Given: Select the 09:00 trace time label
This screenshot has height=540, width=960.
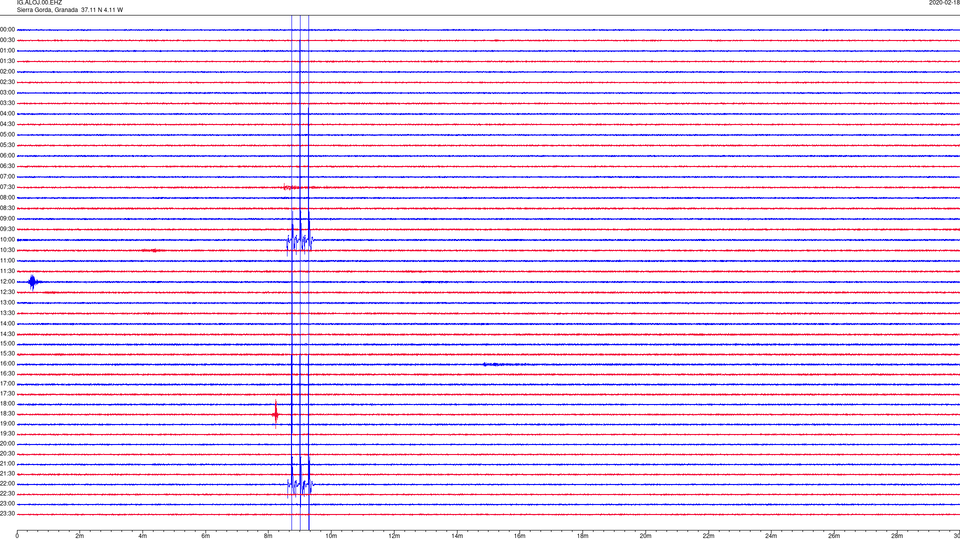Looking at the screenshot, I should [7, 219].
